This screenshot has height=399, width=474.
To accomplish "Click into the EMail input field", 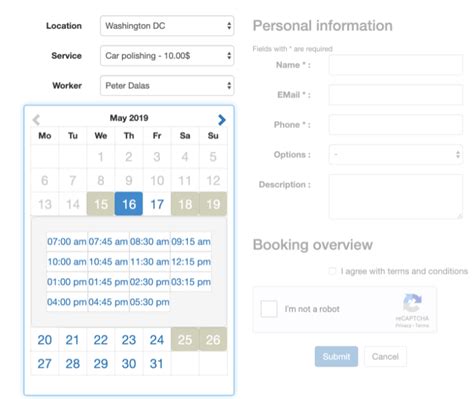I will (396, 95).
